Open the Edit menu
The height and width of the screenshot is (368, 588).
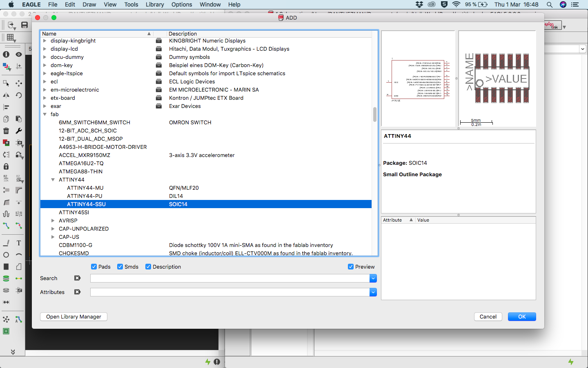tap(70, 4)
